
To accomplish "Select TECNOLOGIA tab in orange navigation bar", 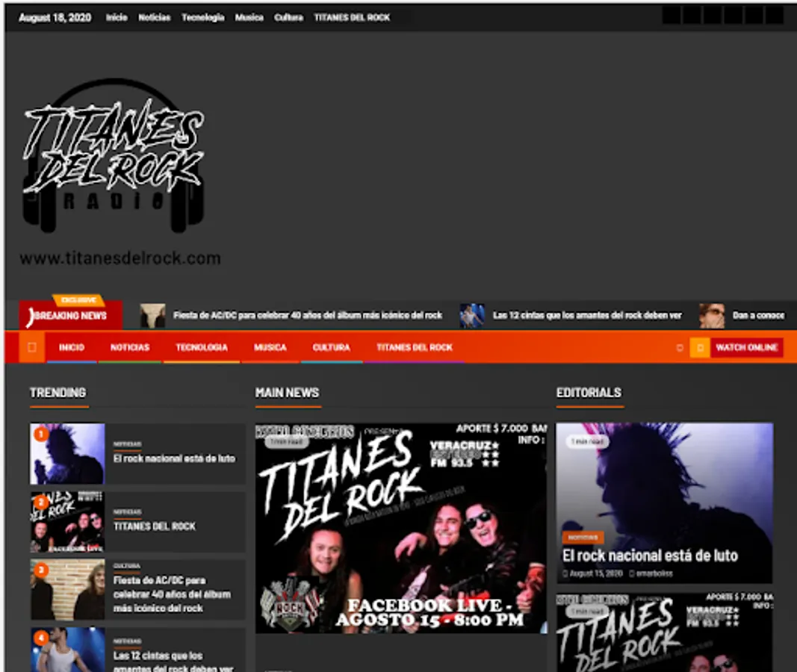I will pyautogui.click(x=202, y=347).
